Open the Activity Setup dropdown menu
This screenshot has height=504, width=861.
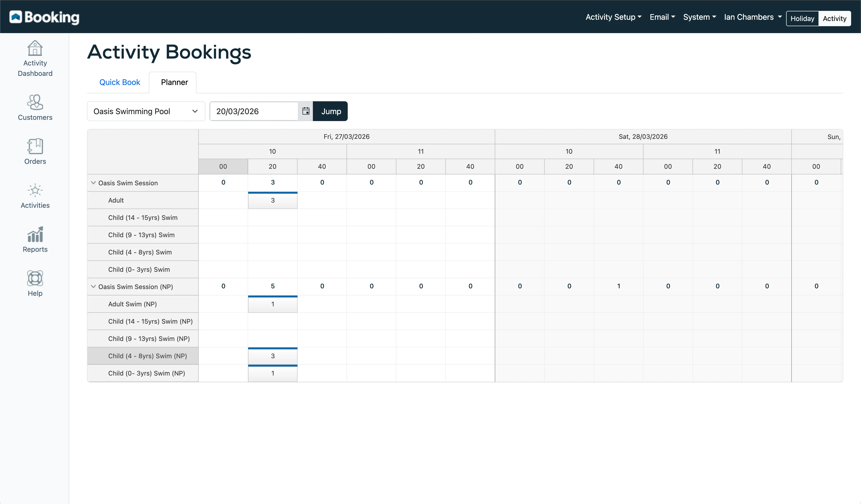[613, 17]
